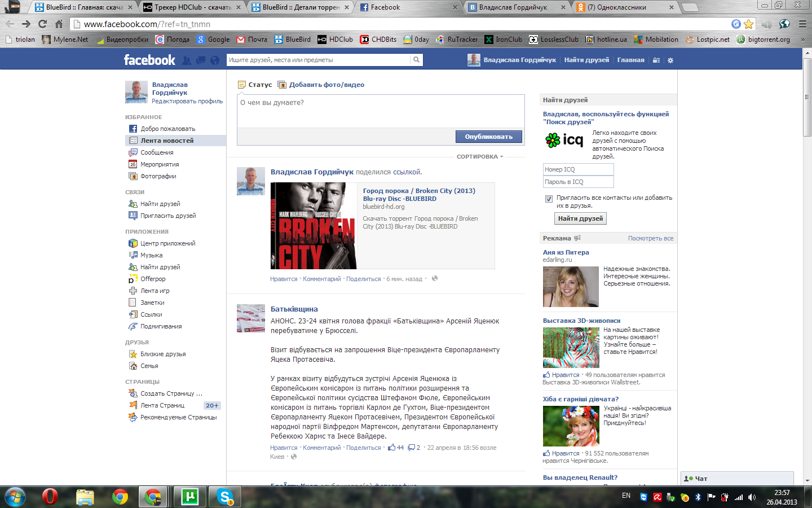Click the Номер ICQ input field
The image size is (812, 508).
578,169
